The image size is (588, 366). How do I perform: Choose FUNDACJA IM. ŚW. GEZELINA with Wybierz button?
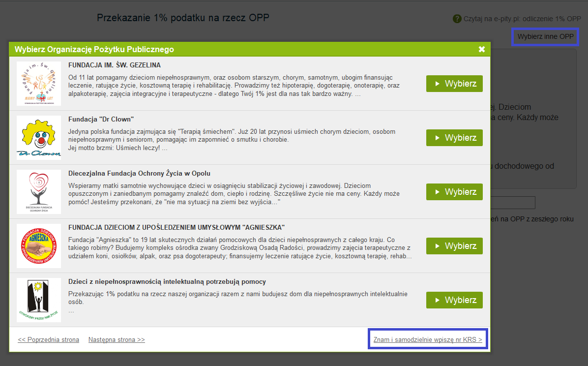pyautogui.click(x=454, y=83)
